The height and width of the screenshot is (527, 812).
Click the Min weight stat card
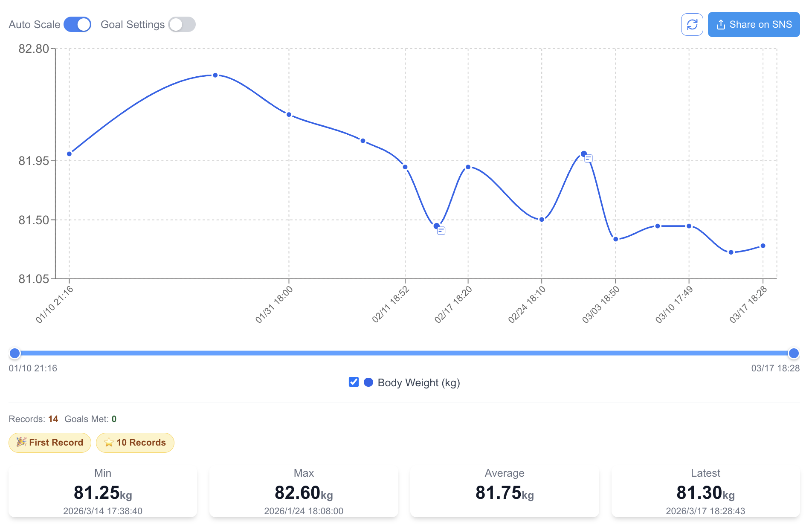[x=103, y=492]
